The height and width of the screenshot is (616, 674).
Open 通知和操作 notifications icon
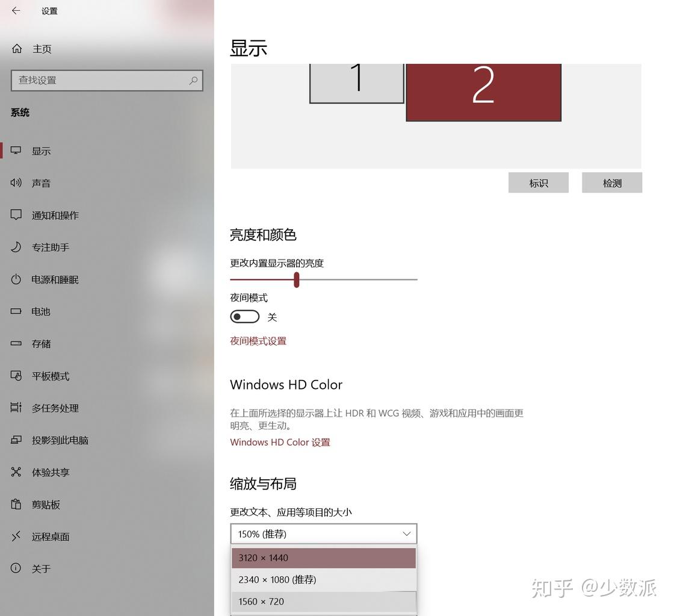point(16,214)
